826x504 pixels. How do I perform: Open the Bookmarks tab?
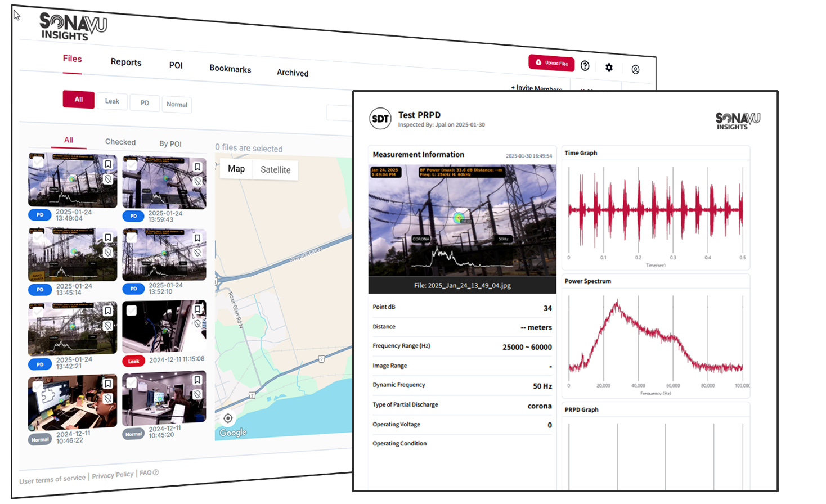tap(230, 69)
